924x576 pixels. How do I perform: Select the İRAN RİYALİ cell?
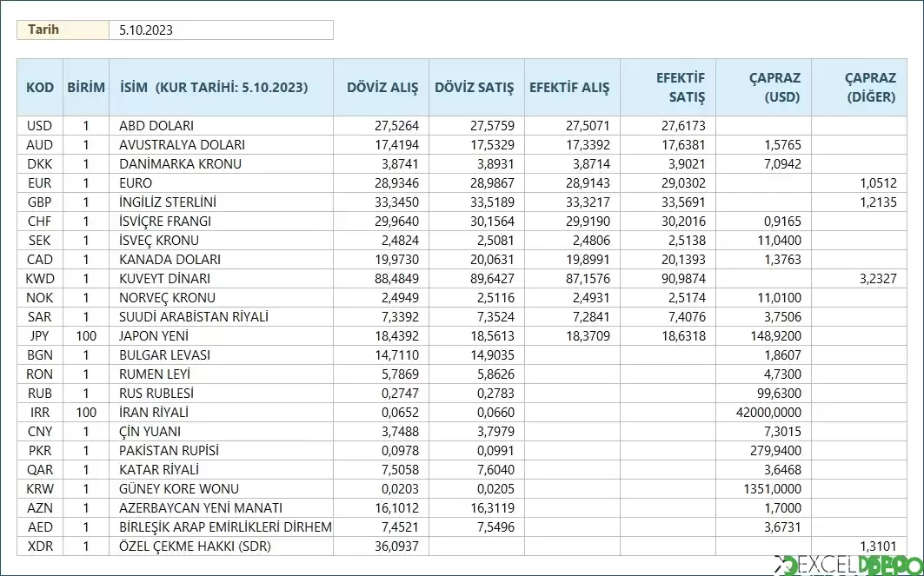pos(221,413)
